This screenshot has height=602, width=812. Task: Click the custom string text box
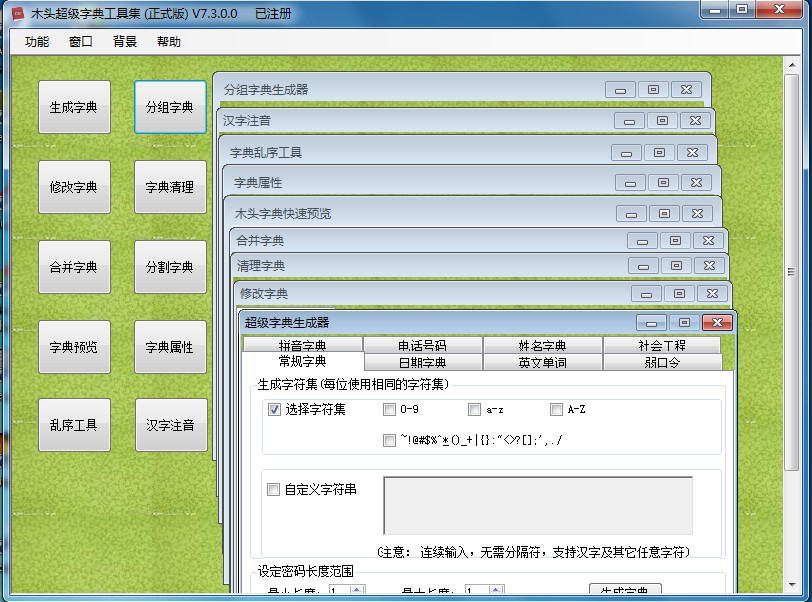pos(538,506)
